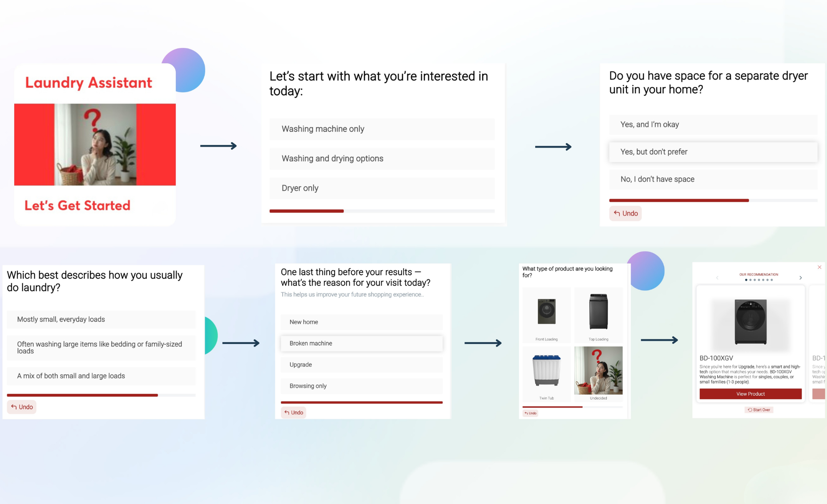
Task: Select Yes, but don't prefer
Action: click(x=713, y=152)
